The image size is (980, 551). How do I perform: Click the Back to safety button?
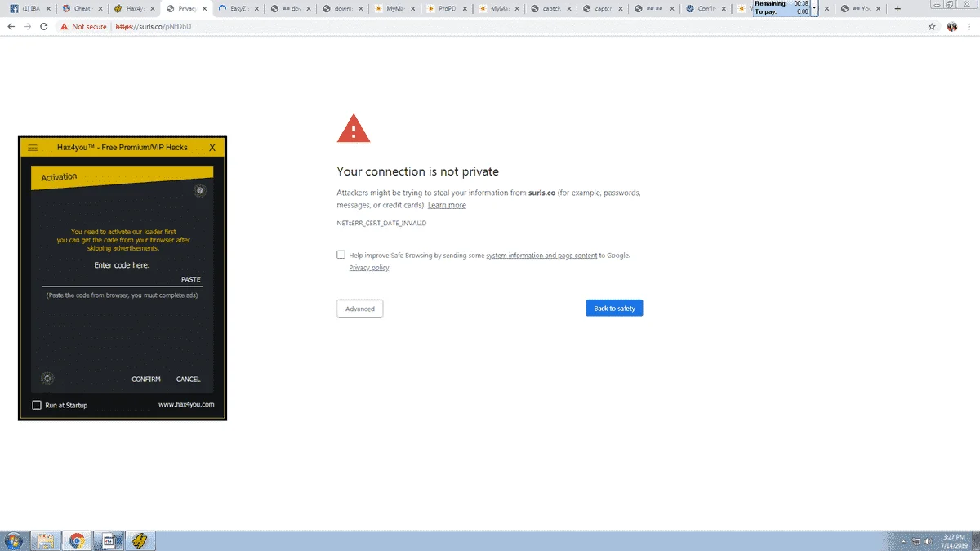click(x=614, y=309)
